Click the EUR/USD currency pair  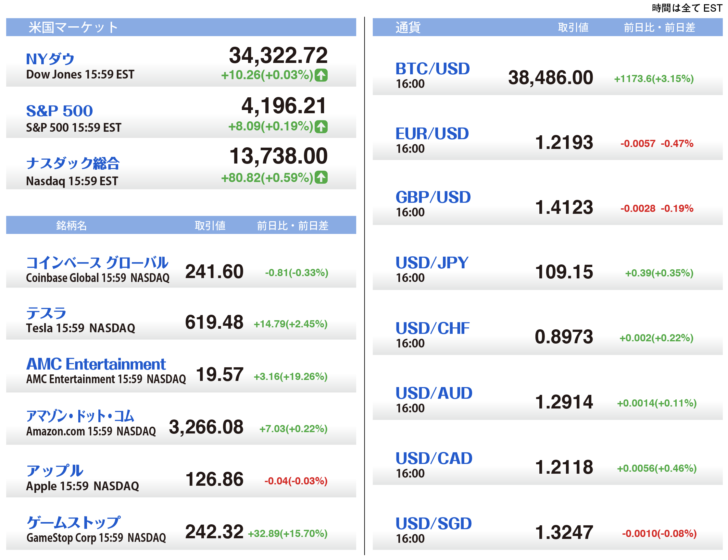tap(432, 134)
